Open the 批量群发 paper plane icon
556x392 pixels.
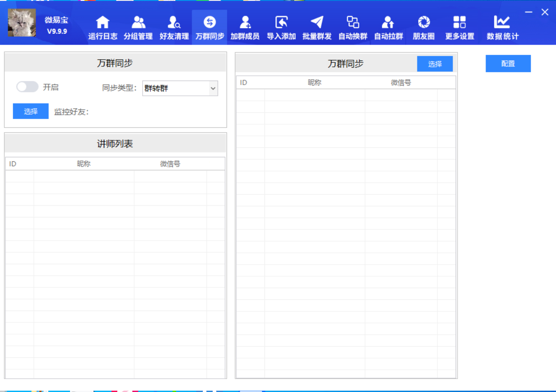coord(317,22)
